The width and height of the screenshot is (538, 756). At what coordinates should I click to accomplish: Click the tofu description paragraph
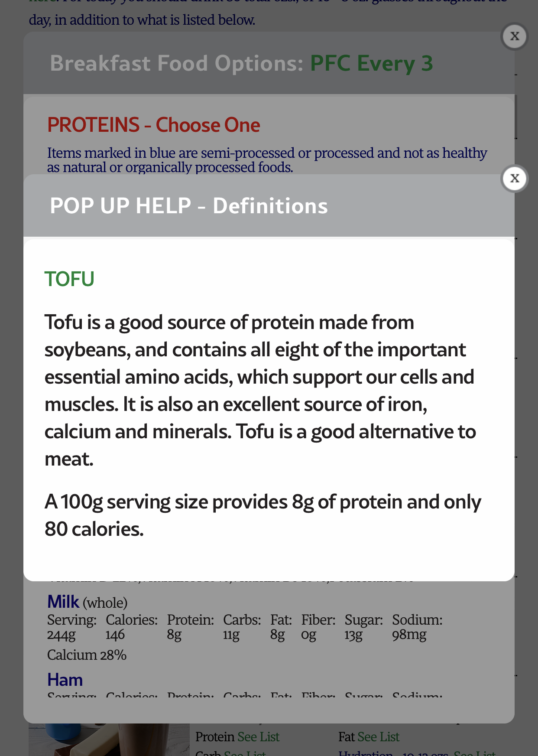(x=260, y=390)
